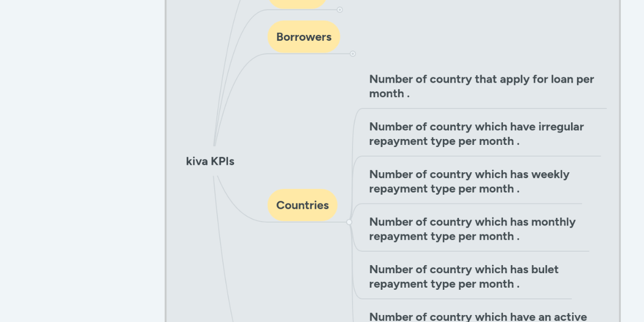
Task: Click the map frame's left border edge
Action: point(166,161)
